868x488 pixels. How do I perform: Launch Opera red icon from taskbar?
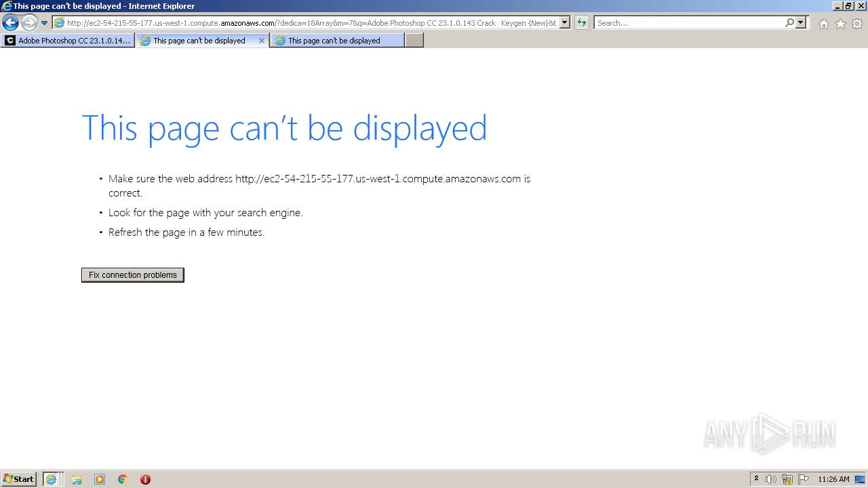pos(145,479)
